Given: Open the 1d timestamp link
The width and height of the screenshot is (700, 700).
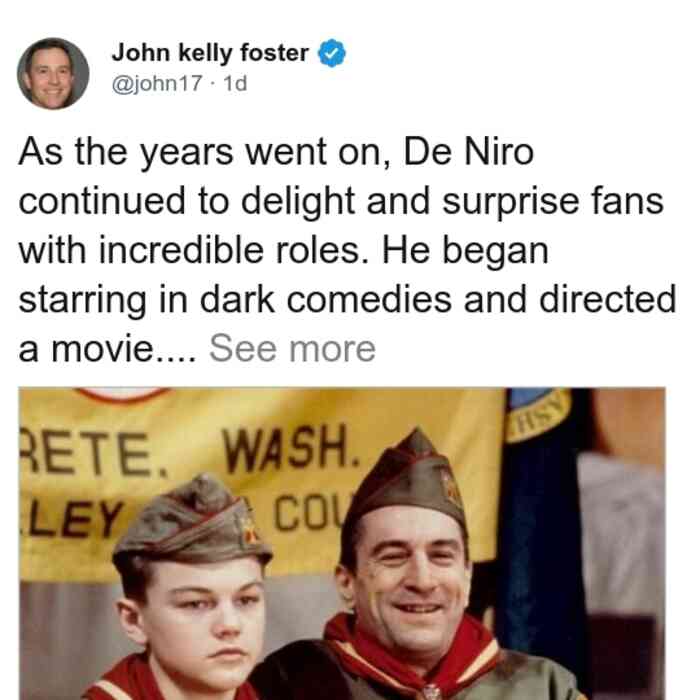Looking at the screenshot, I should coord(235,83).
